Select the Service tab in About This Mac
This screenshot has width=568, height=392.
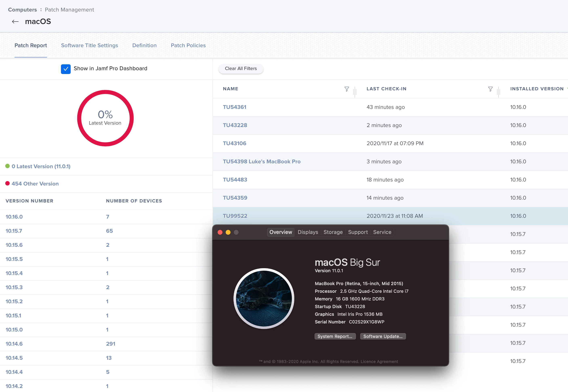pyautogui.click(x=382, y=232)
